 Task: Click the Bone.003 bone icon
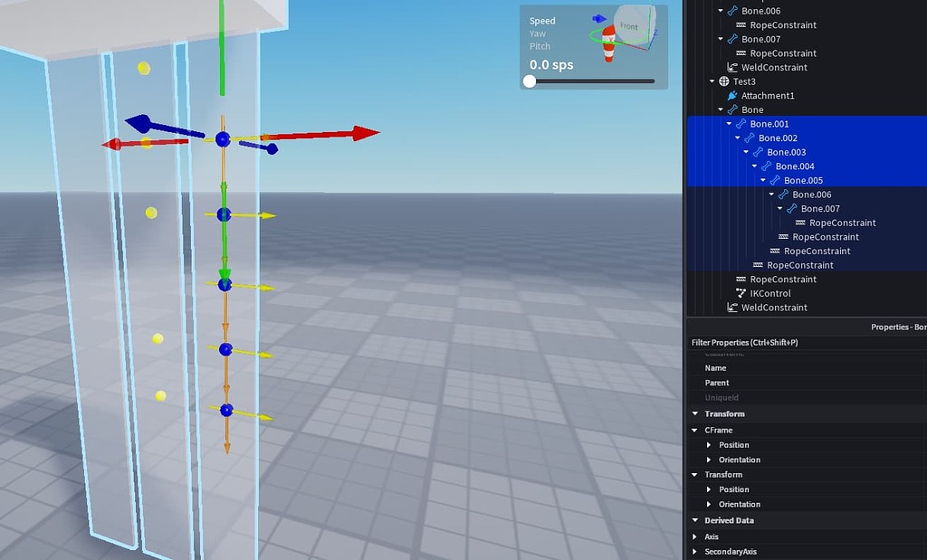tap(758, 152)
